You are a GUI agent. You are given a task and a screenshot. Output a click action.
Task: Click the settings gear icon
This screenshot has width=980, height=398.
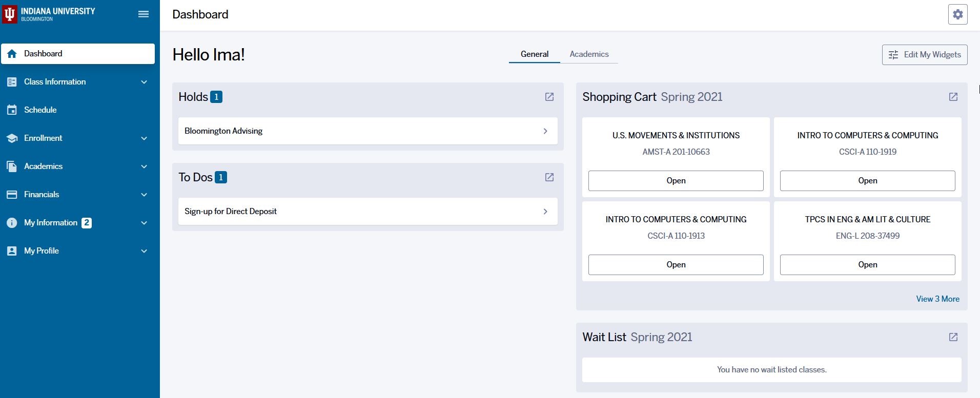957,14
